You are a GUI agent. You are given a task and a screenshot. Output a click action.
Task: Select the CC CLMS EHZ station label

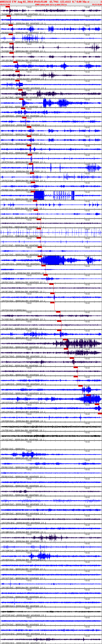pyautogui.click(x=23, y=384)
